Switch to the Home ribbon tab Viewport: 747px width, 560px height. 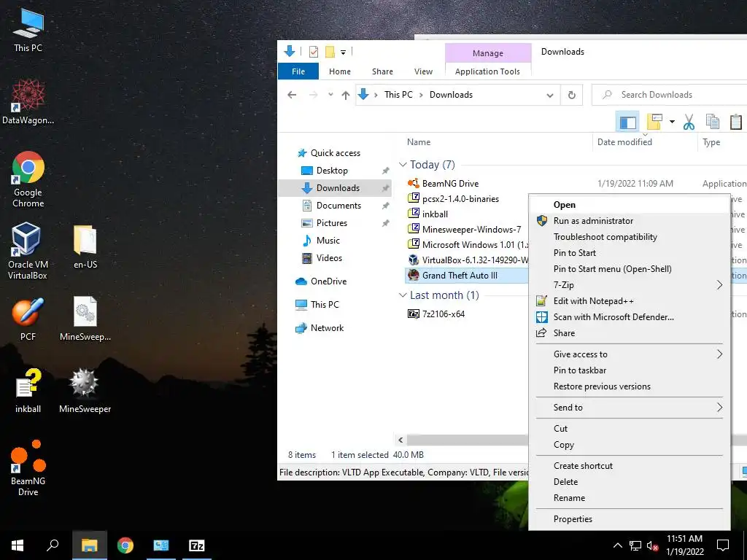[x=340, y=71]
